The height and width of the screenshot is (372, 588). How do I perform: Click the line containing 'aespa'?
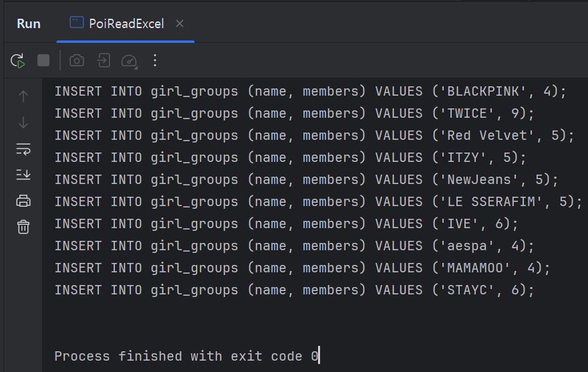[295, 246]
